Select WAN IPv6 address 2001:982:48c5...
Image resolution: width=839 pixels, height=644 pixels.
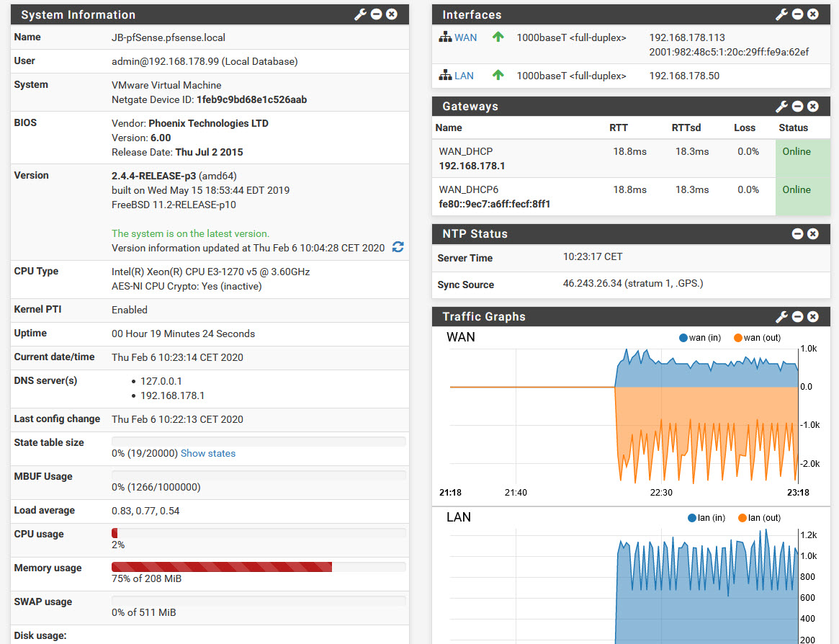click(729, 52)
